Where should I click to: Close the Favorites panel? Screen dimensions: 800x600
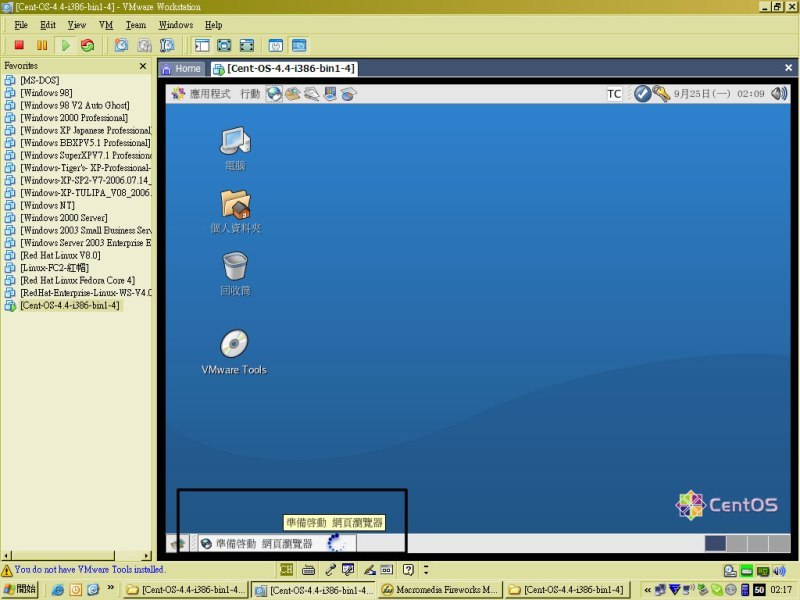(143, 66)
